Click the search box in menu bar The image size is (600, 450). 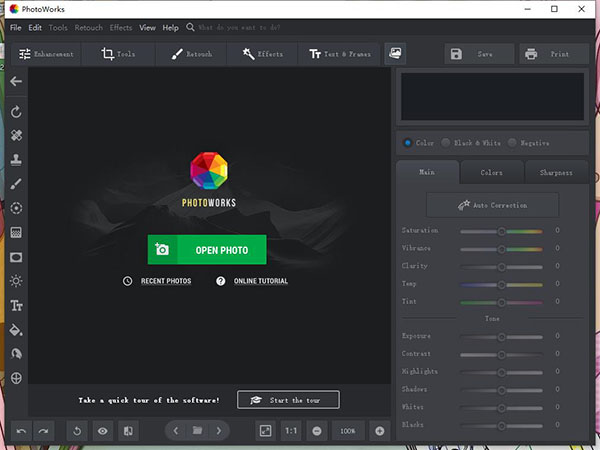pos(239,28)
